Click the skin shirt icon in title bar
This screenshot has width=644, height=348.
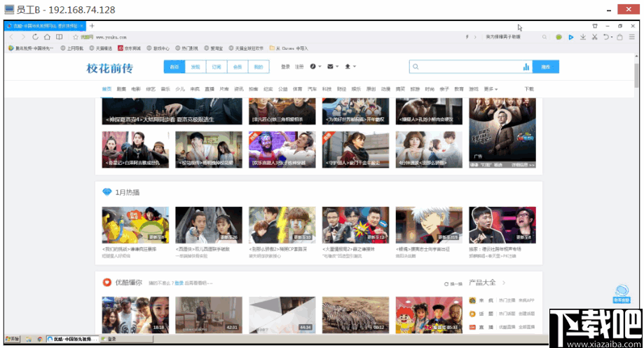[x=595, y=26]
